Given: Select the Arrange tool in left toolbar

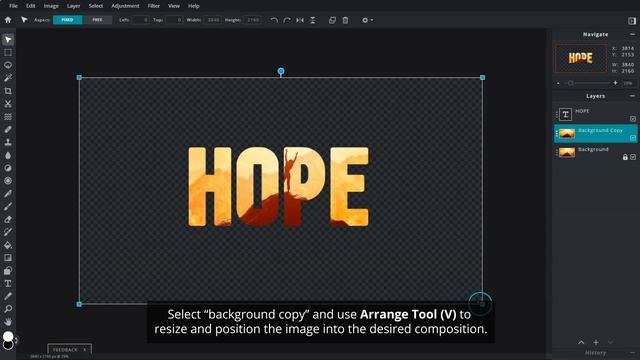Looking at the screenshot, I should click(8, 40).
